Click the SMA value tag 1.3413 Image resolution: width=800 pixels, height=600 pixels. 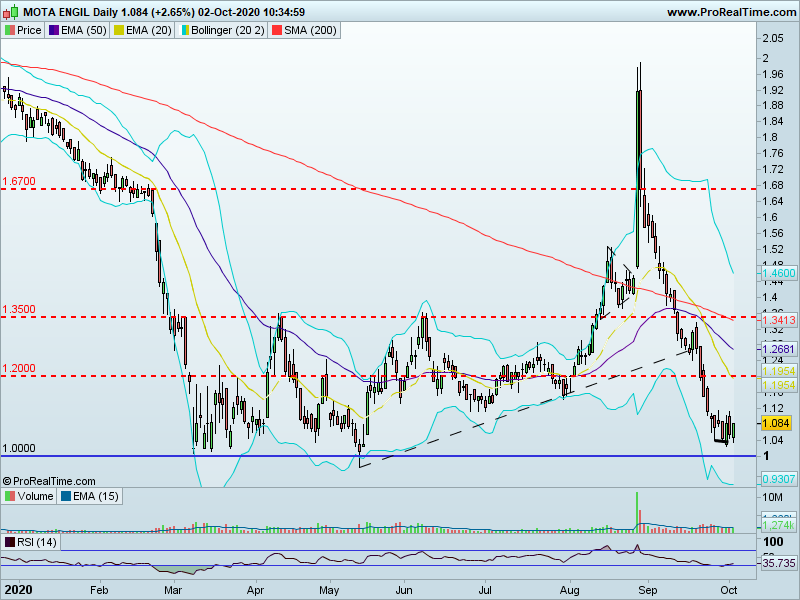(x=779, y=320)
